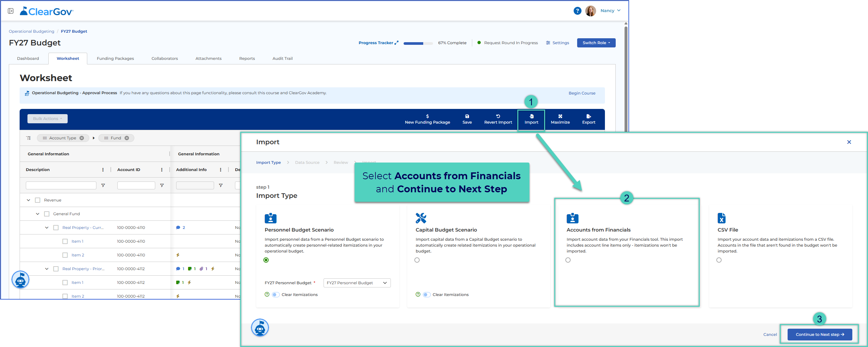This screenshot has width=868, height=347.
Task: Toggle the sidebar panel icon beside the ClearGov logo
Action: click(x=11, y=11)
